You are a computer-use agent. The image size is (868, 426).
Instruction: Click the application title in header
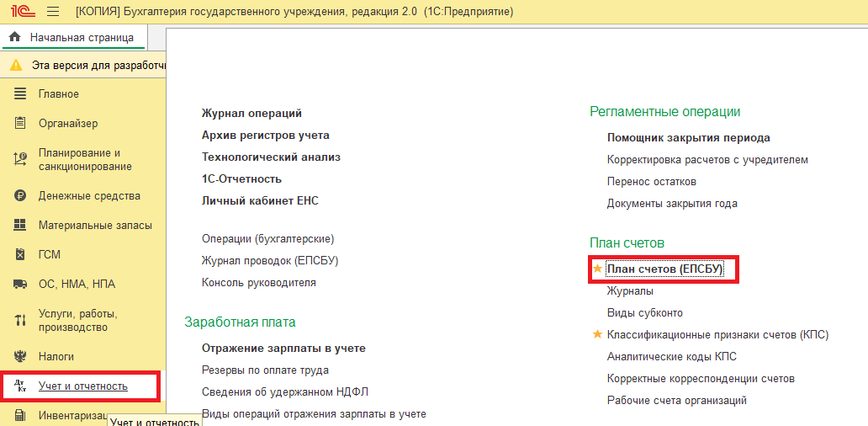tap(294, 11)
